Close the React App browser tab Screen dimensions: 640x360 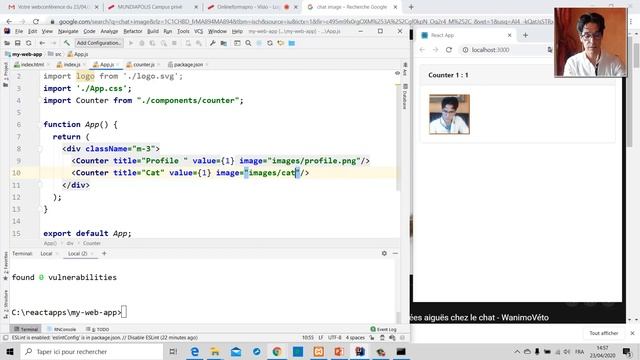pos(509,35)
